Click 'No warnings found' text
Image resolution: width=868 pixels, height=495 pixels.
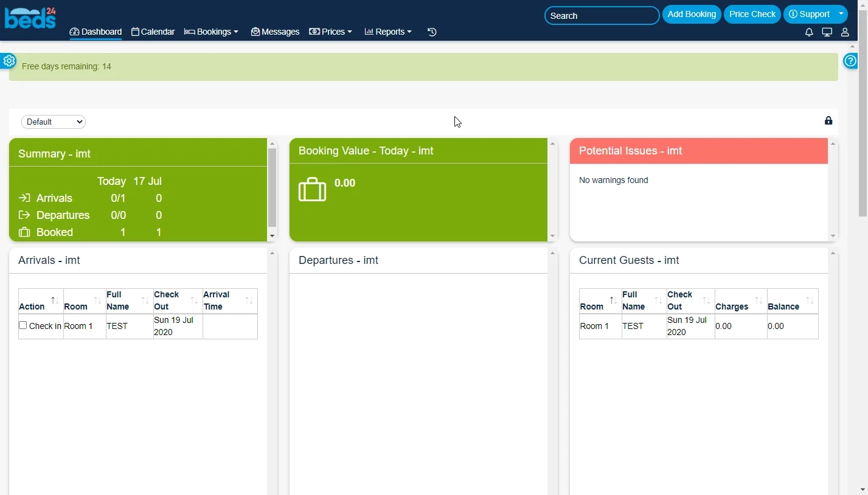[613, 180]
